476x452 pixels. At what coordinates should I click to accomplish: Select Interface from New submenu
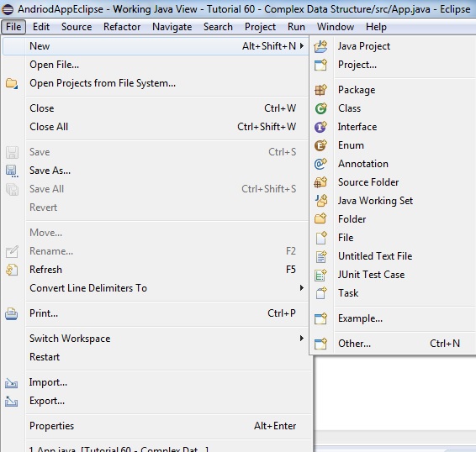coord(394,127)
